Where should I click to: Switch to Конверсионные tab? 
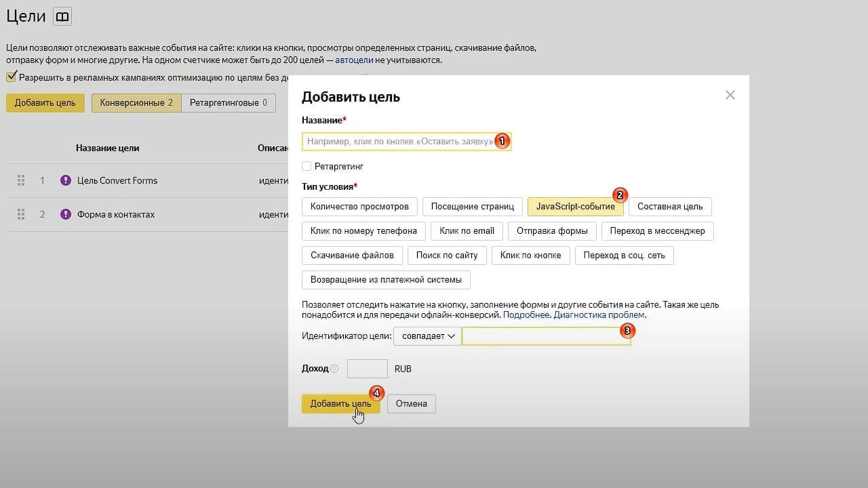[136, 103]
